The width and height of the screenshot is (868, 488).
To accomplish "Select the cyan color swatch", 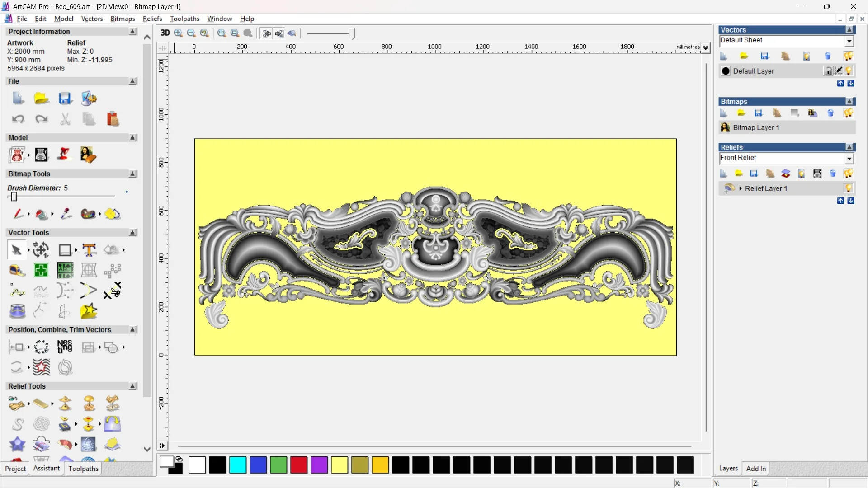I will (x=238, y=465).
